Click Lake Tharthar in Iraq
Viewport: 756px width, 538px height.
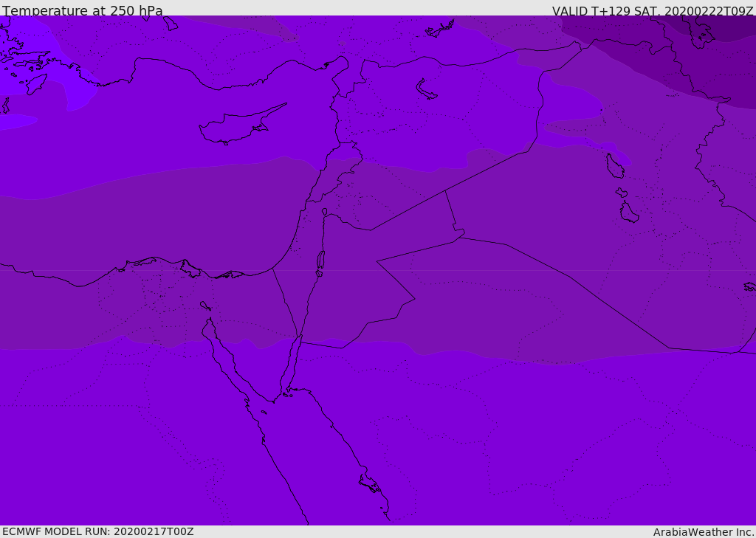tap(614, 167)
